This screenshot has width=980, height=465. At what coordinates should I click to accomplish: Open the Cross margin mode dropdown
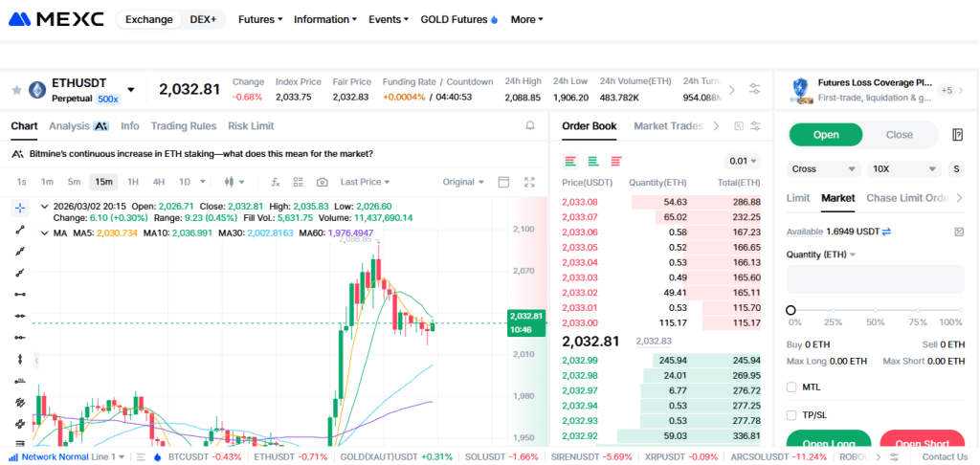pos(824,168)
